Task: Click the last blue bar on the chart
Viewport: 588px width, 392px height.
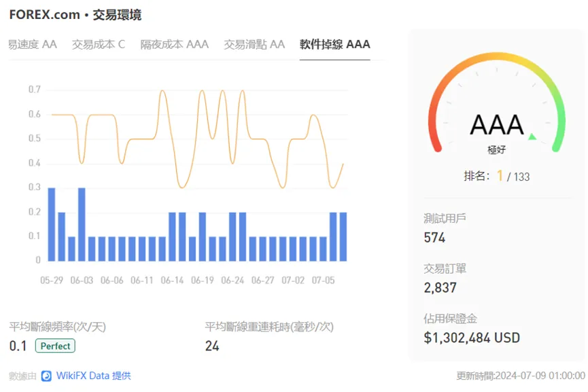Action: (343, 236)
